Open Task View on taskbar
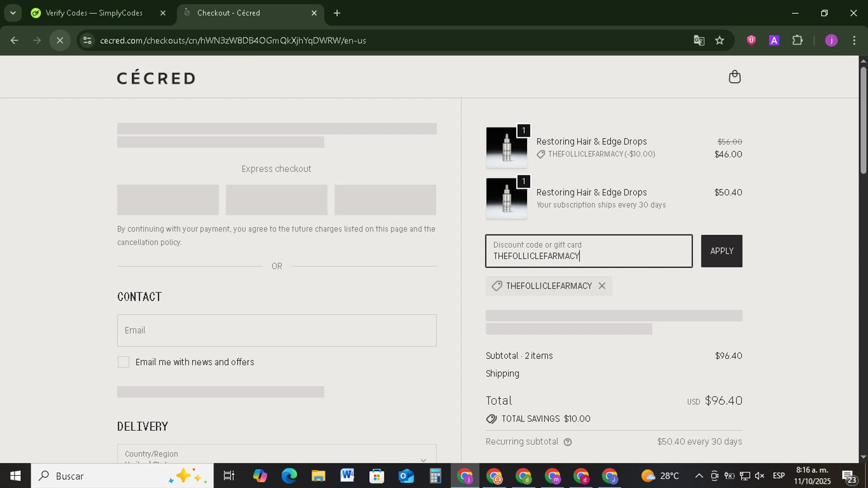The height and width of the screenshot is (488, 868). click(229, 476)
